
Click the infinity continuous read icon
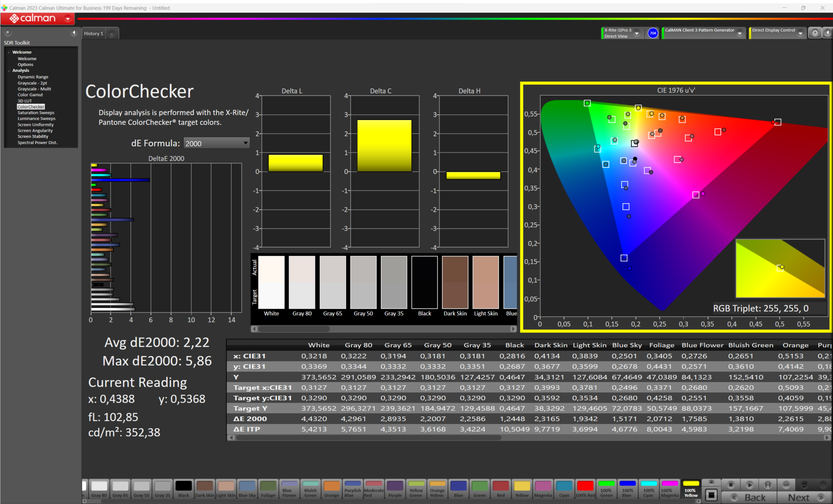[786, 484]
